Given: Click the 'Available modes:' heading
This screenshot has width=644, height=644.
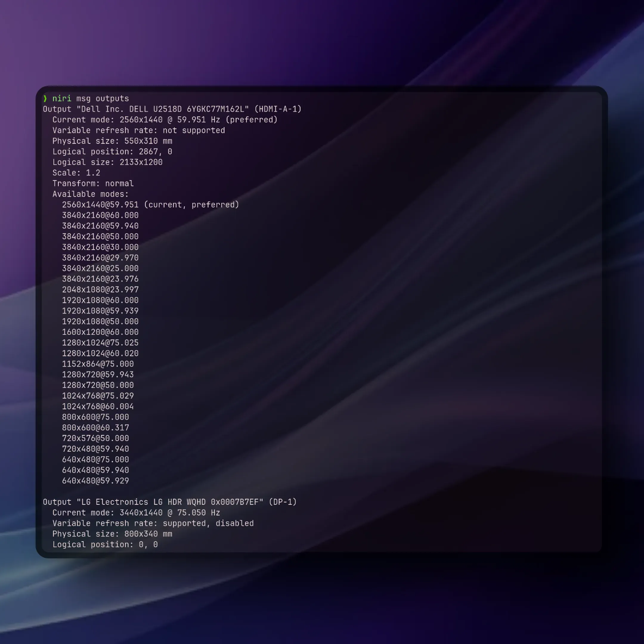Looking at the screenshot, I should 91,194.
